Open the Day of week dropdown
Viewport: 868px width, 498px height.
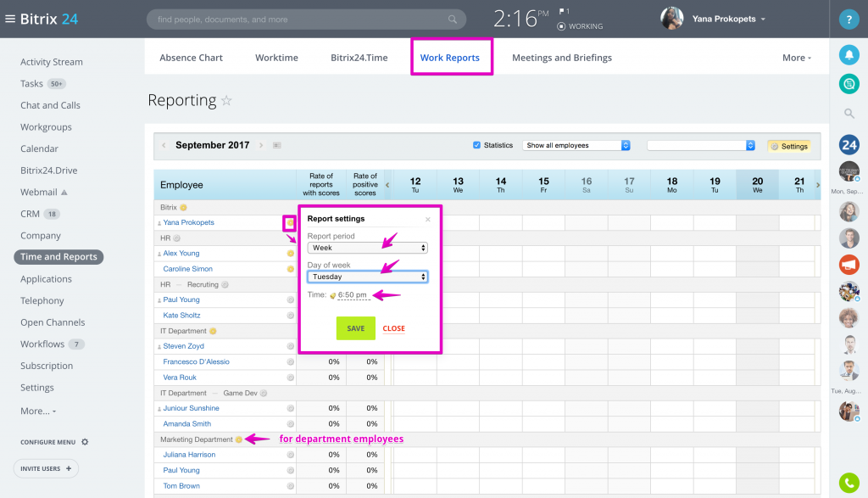point(368,277)
